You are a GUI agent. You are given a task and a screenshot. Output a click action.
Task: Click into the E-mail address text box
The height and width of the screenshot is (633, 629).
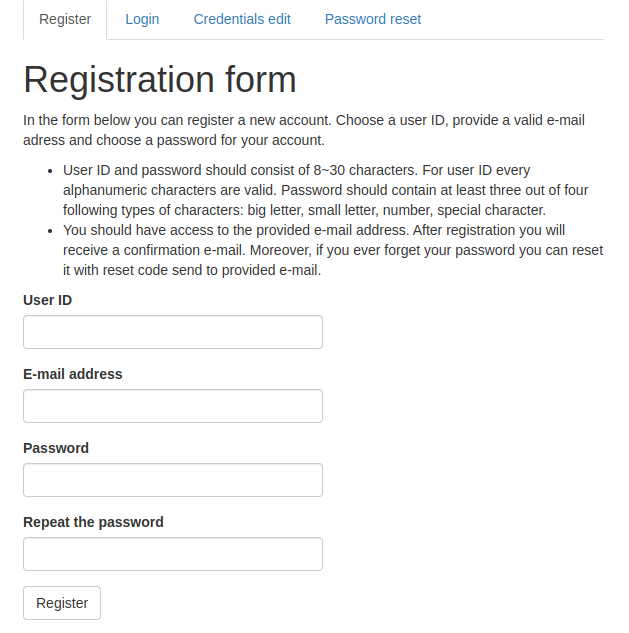click(x=173, y=406)
